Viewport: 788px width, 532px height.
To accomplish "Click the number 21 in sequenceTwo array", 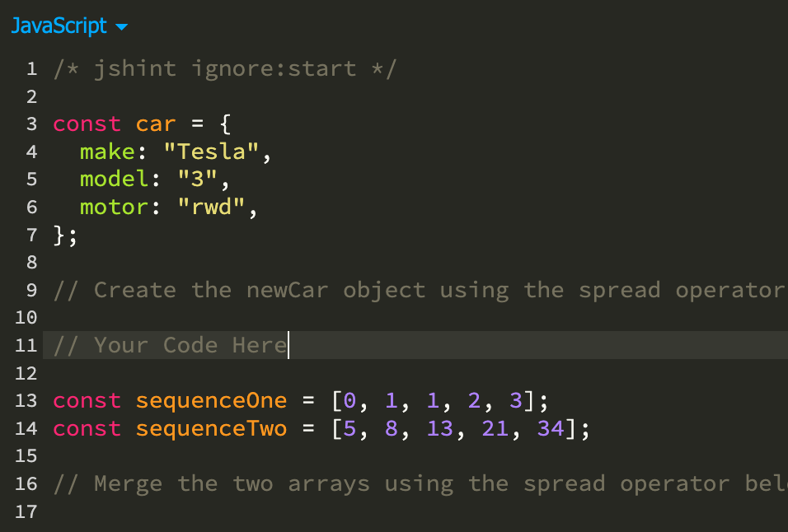I will pyautogui.click(x=495, y=428).
